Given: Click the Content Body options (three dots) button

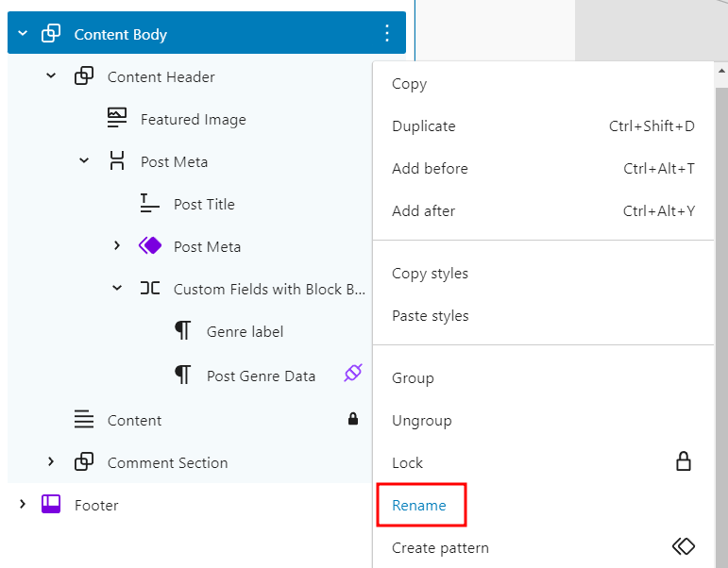Looking at the screenshot, I should coord(386,34).
